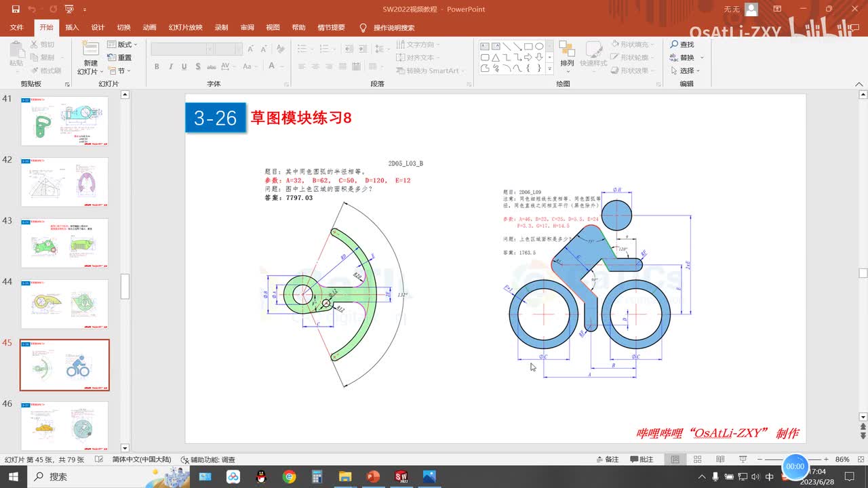Open 快速样式 quick styles gallery
The height and width of the screenshot is (488, 868).
(x=593, y=56)
